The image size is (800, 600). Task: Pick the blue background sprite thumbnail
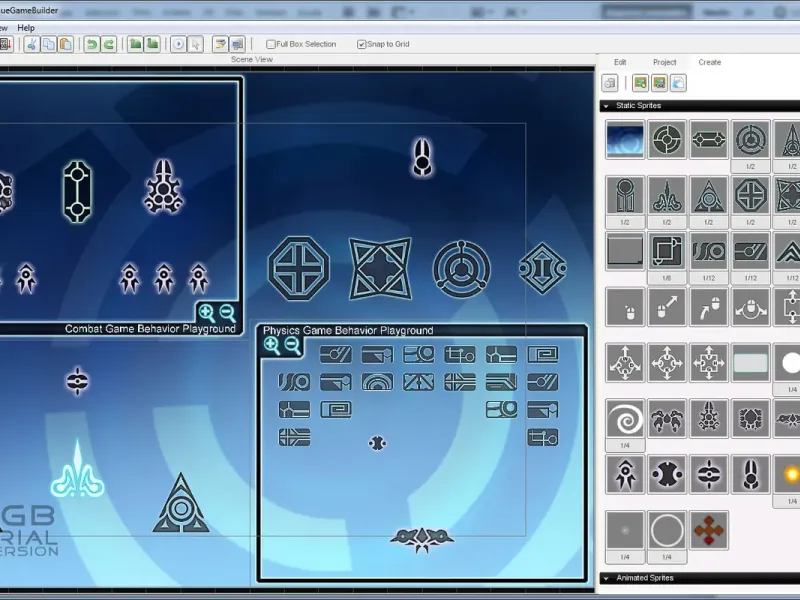(x=625, y=140)
